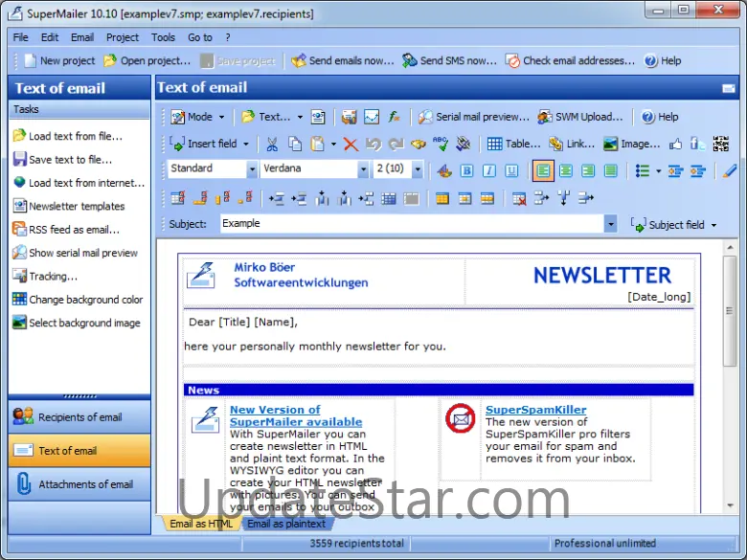
Task: Click in the Subject input field
Action: tap(412, 223)
